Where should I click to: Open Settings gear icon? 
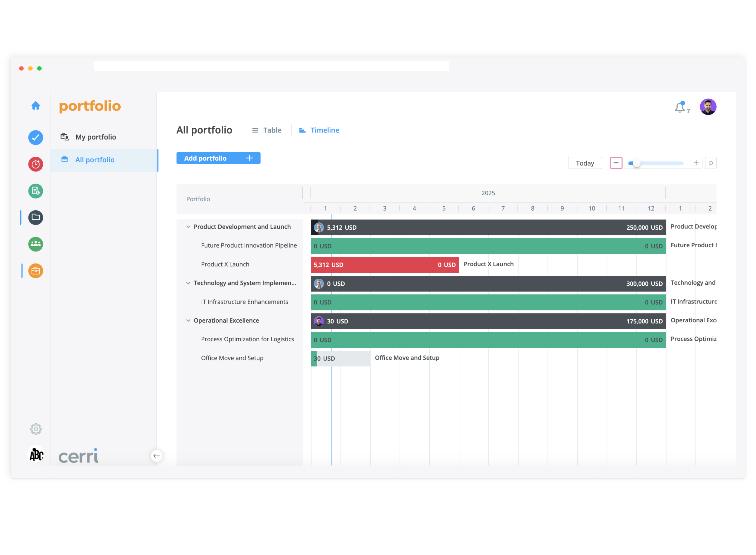point(36,429)
